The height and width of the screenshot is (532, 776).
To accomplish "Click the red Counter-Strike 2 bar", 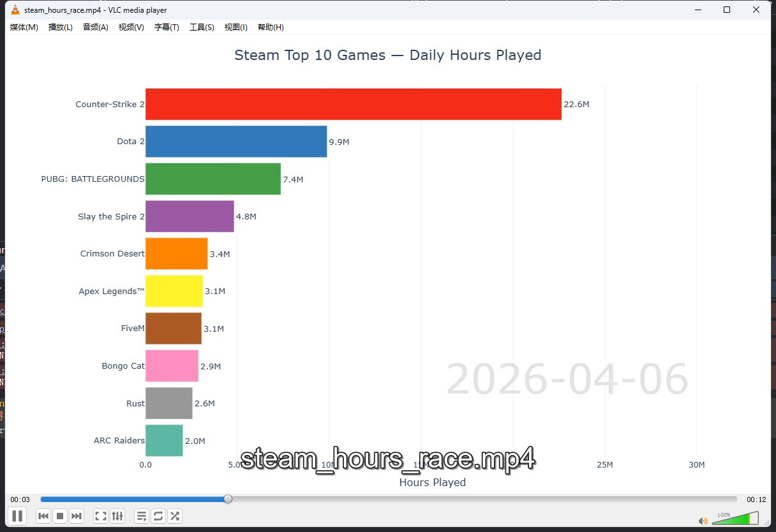I will click(354, 104).
